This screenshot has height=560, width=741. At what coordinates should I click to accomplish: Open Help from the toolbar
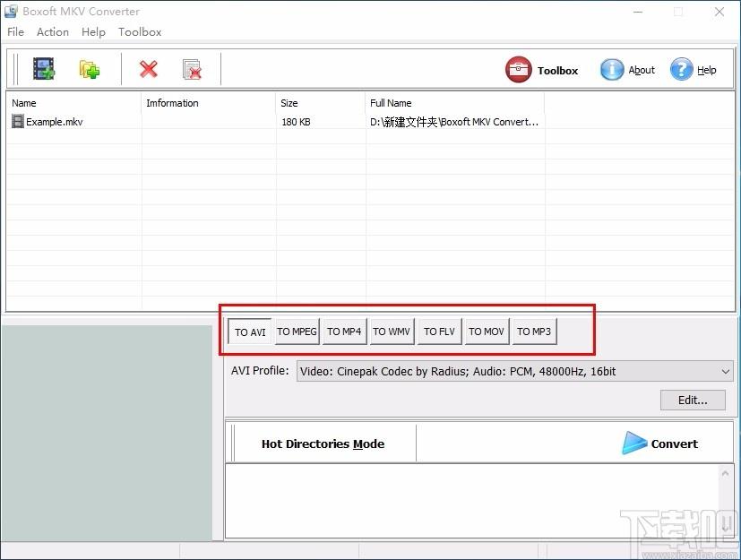pyautogui.click(x=694, y=70)
